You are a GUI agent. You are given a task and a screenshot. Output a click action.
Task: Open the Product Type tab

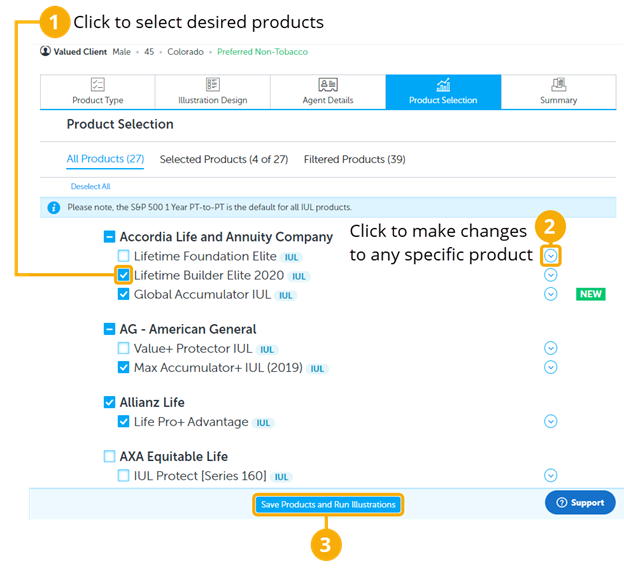pos(98,92)
